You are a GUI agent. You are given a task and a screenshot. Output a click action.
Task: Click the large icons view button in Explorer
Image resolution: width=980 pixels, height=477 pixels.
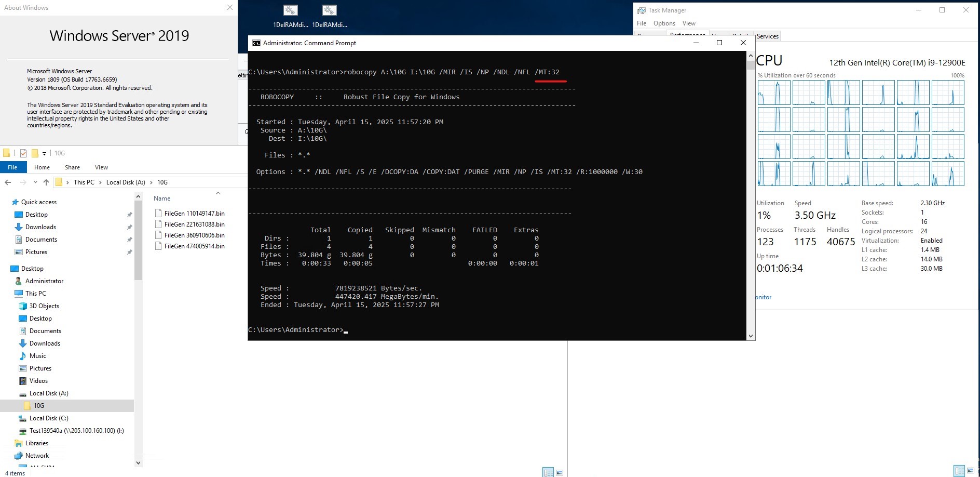pyautogui.click(x=559, y=472)
